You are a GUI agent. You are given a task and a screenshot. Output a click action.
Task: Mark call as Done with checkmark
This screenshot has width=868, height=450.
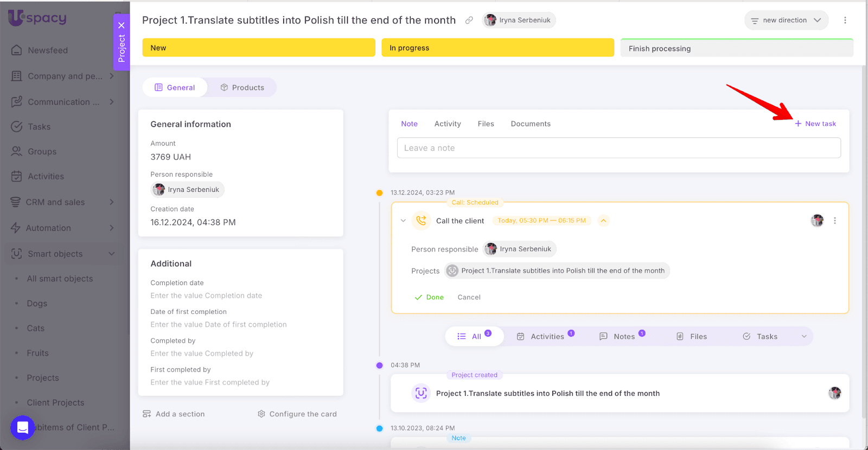point(429,297)
